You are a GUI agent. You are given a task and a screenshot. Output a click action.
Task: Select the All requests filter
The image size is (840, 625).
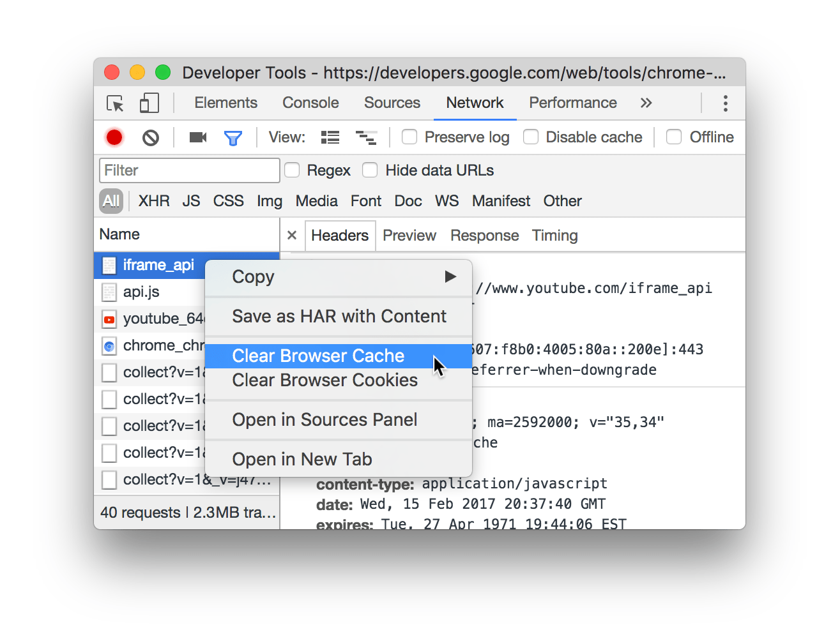point(111,200)
